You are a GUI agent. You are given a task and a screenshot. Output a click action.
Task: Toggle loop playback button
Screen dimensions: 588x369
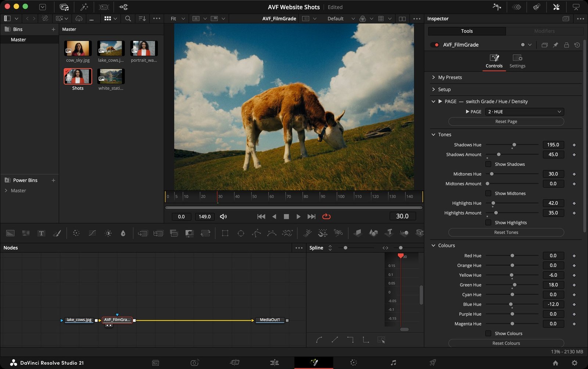pyautogui.click(x=326, y=216)
